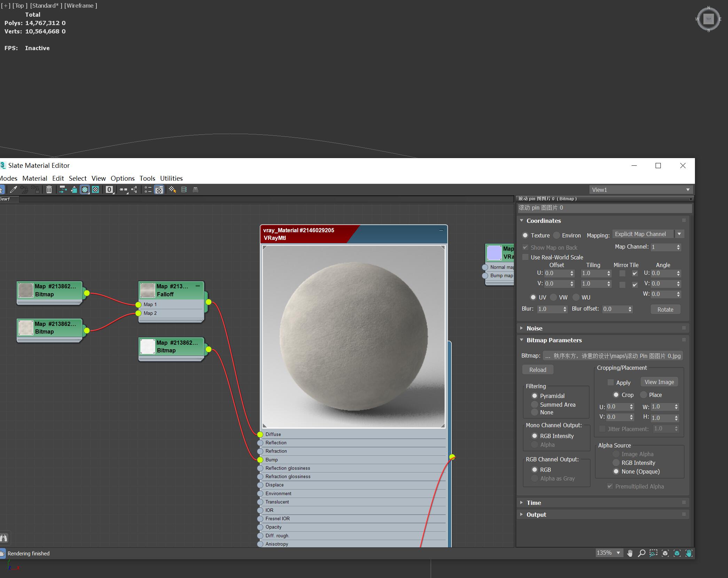The height and width of the screenshot is (578, 728).
Task: Select the Summed Area filtering option
Action: (535, 405)
